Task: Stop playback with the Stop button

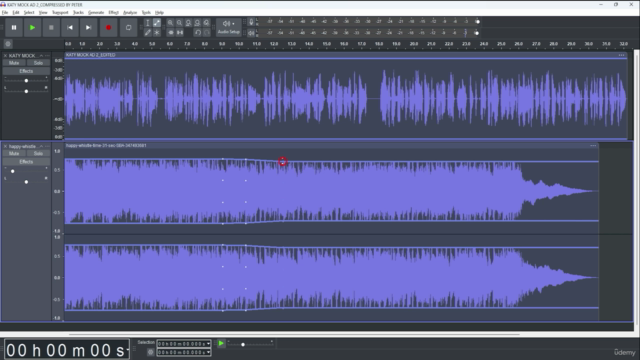Action: 51,28
